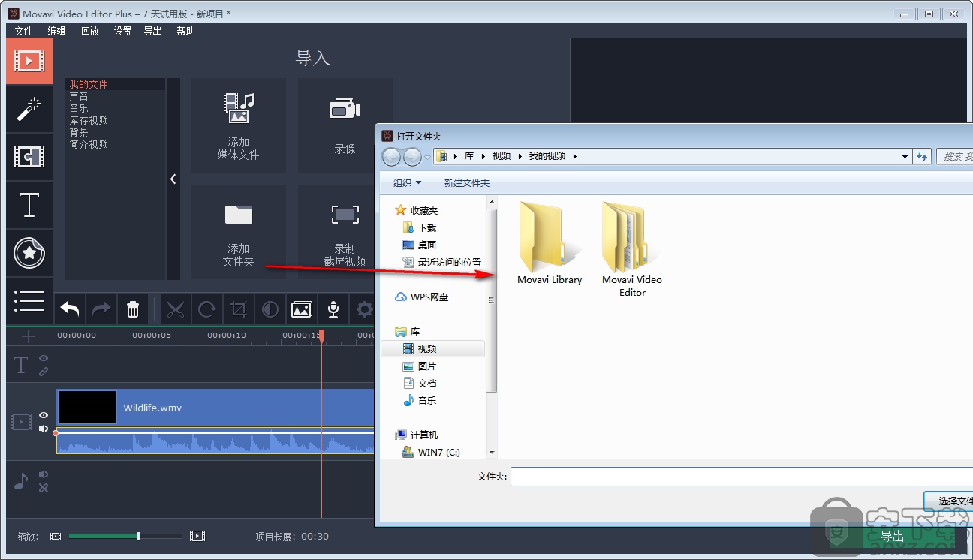Screen dimensions: 973x560
Task: Open the Filters magic wand tab
Action: pyautogui.click(x=29, y=109)
